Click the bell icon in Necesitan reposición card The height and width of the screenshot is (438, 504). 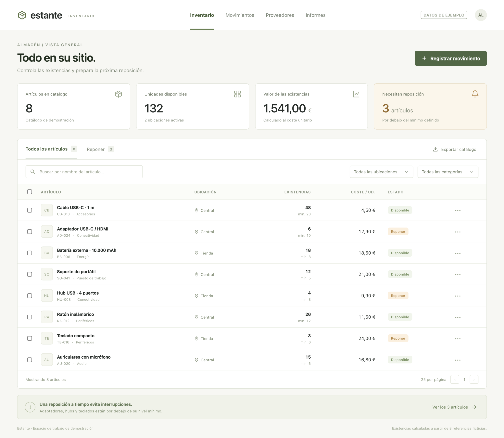click(x=475, y=94)
